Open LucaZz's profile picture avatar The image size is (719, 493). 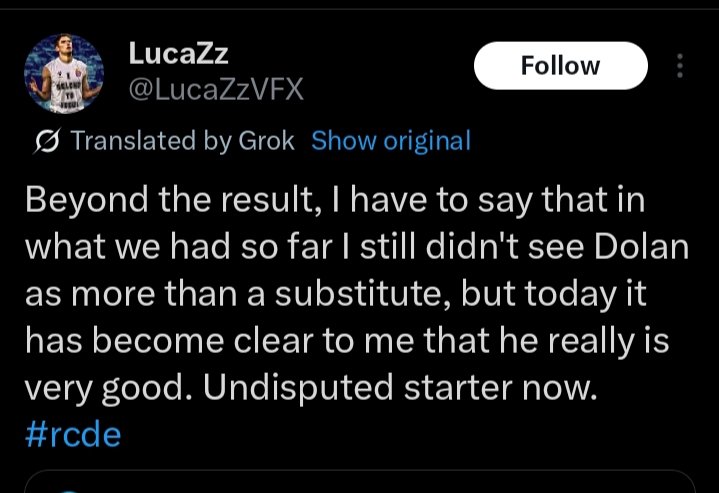(x=64, y=73)
